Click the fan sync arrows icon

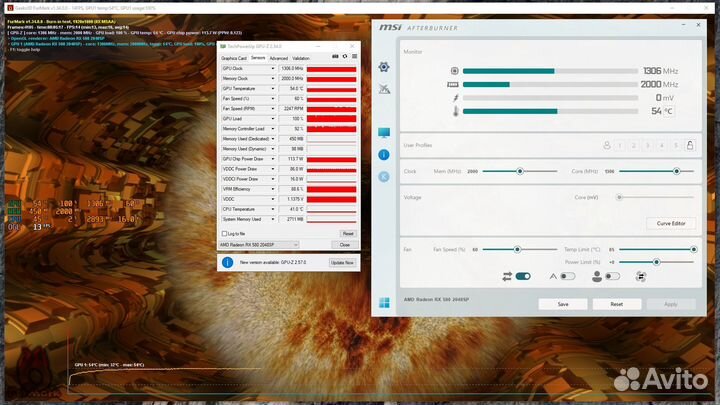tap(507, 276)
